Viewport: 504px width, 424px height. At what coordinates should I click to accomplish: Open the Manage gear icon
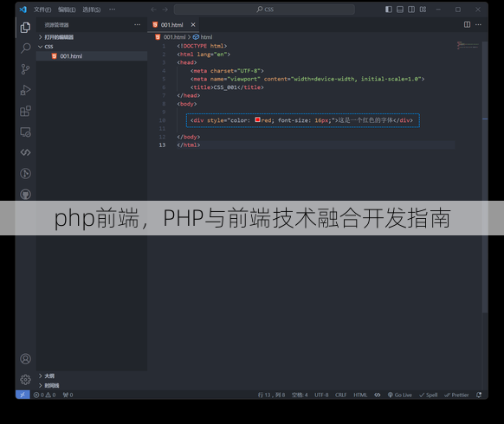(x=25, y=380)
